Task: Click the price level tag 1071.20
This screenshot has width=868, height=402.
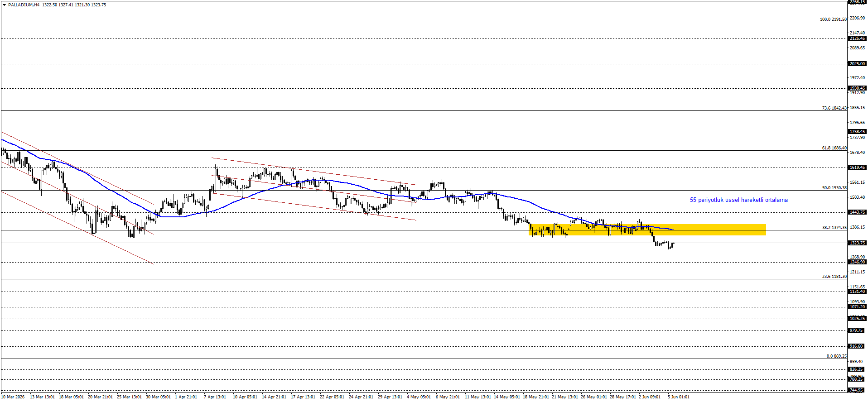Action: [x=857, y=307]
